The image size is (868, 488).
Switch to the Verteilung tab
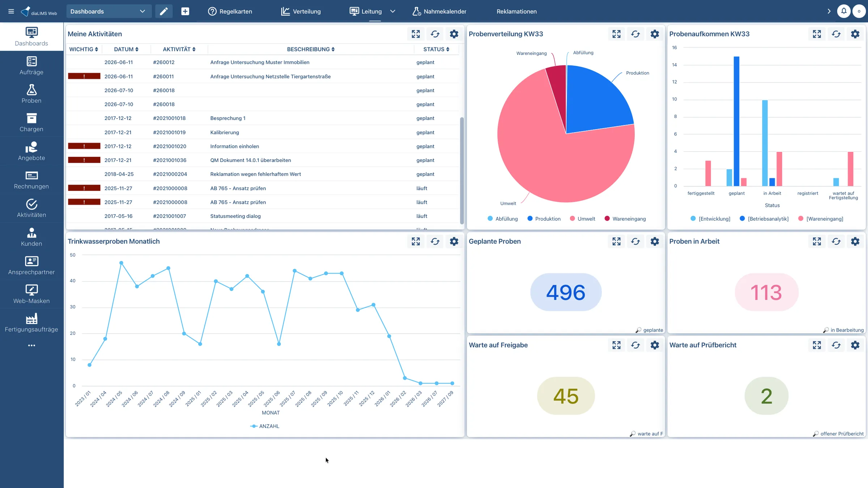[301, 11]
